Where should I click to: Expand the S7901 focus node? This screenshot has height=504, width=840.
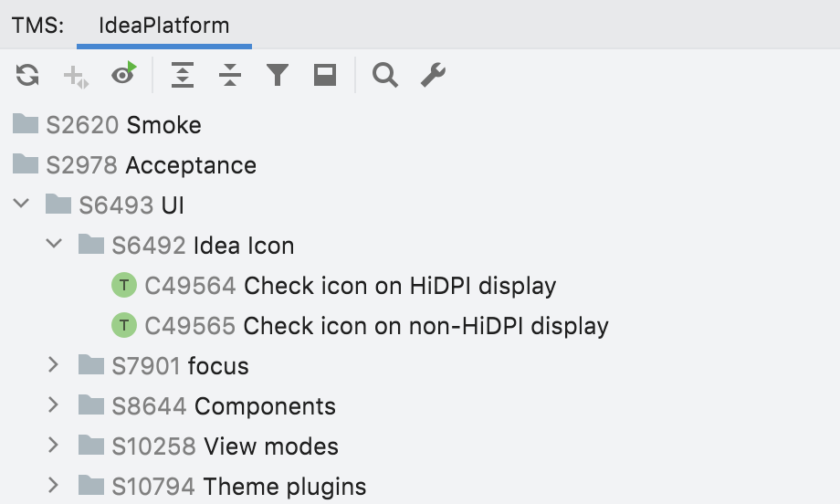tap(53, 364)
